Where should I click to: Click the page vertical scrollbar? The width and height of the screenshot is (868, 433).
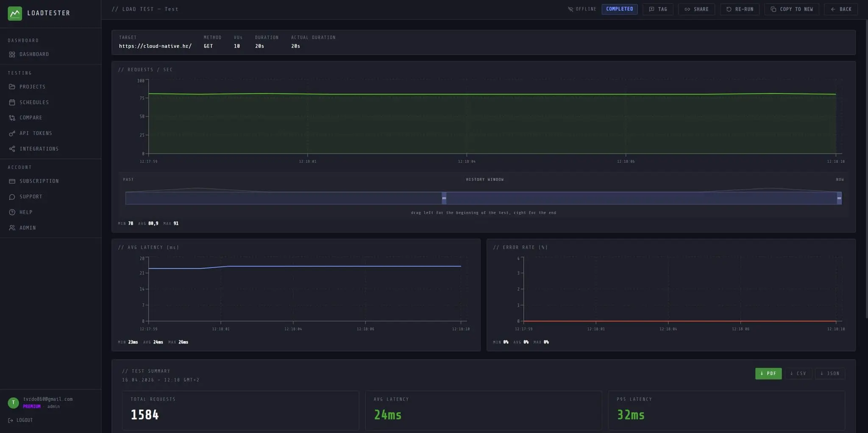tap(866, 169)
